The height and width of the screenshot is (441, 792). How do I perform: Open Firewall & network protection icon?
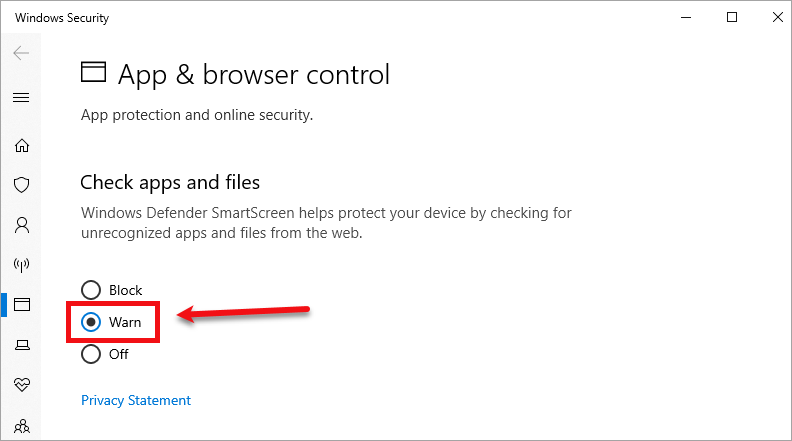[21, 265]
